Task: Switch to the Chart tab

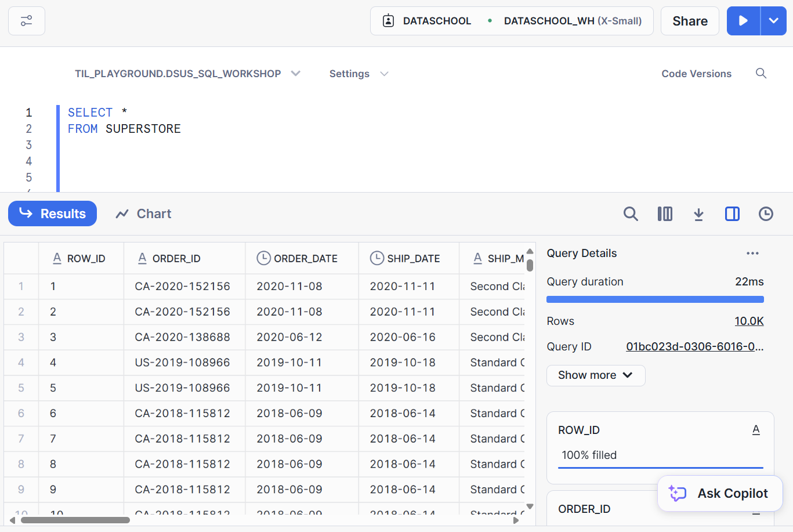Action: tap(143, 214)
